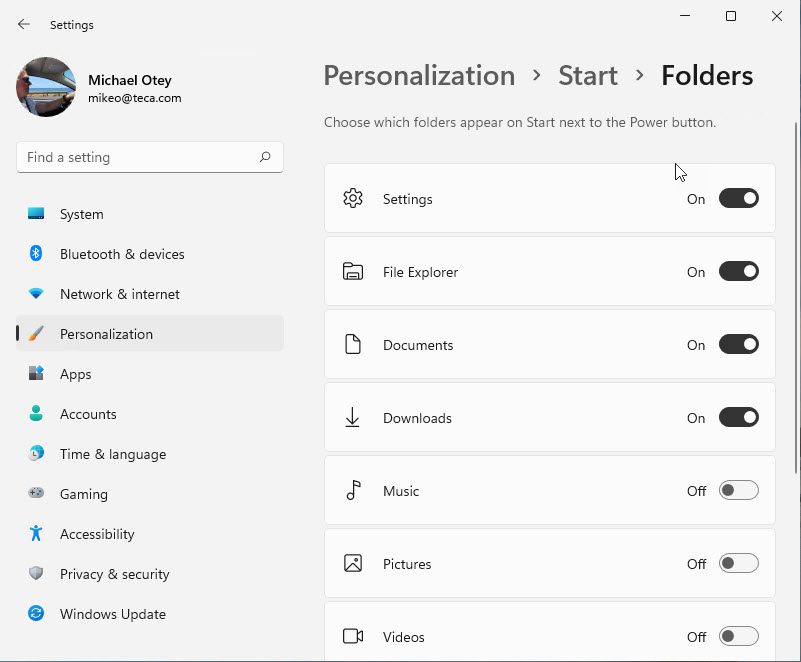Select Personalization in the sidebar
The height and width of the screenshot is (662, 801).
(150, 334)
